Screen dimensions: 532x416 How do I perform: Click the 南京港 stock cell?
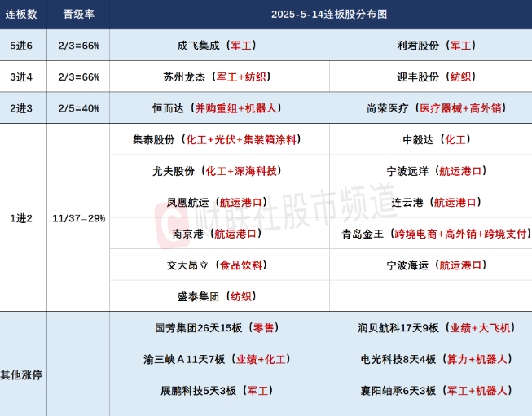(218, 234)
